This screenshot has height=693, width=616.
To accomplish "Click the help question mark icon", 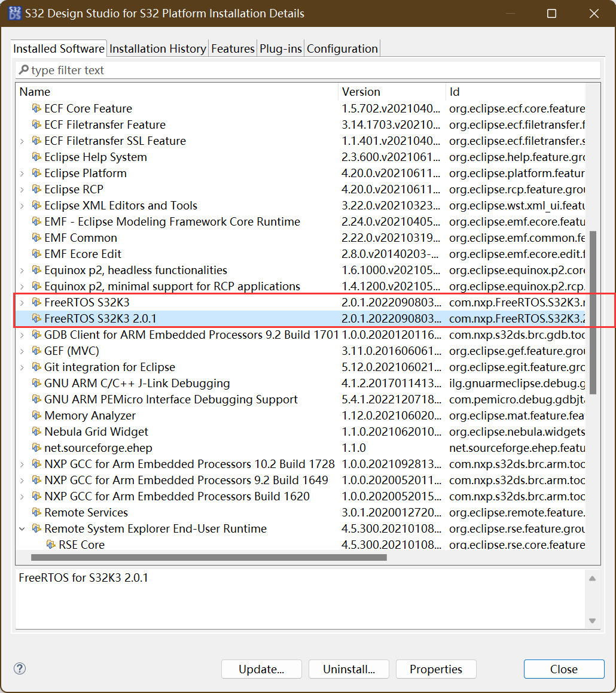I will click(19, 668).
